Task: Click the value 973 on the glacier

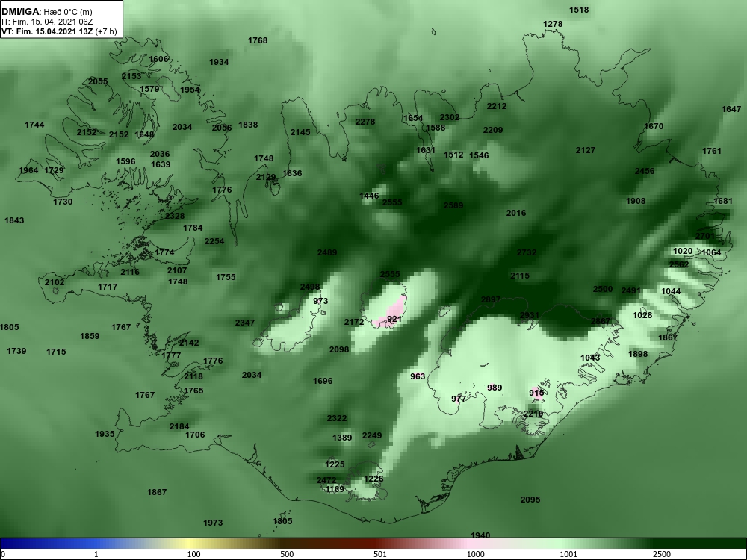Action: (320, 302)
